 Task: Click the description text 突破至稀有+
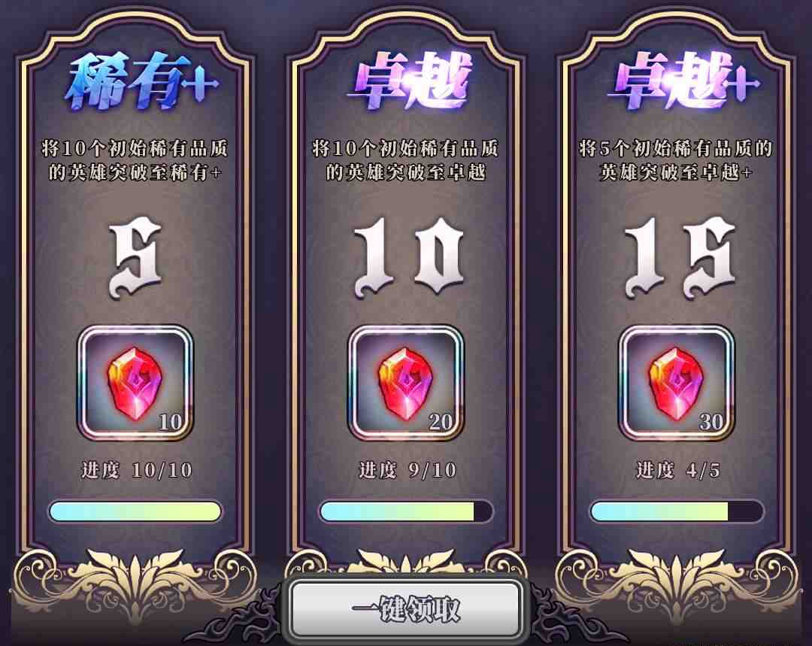pyautogui.click(x=165, y=172)
